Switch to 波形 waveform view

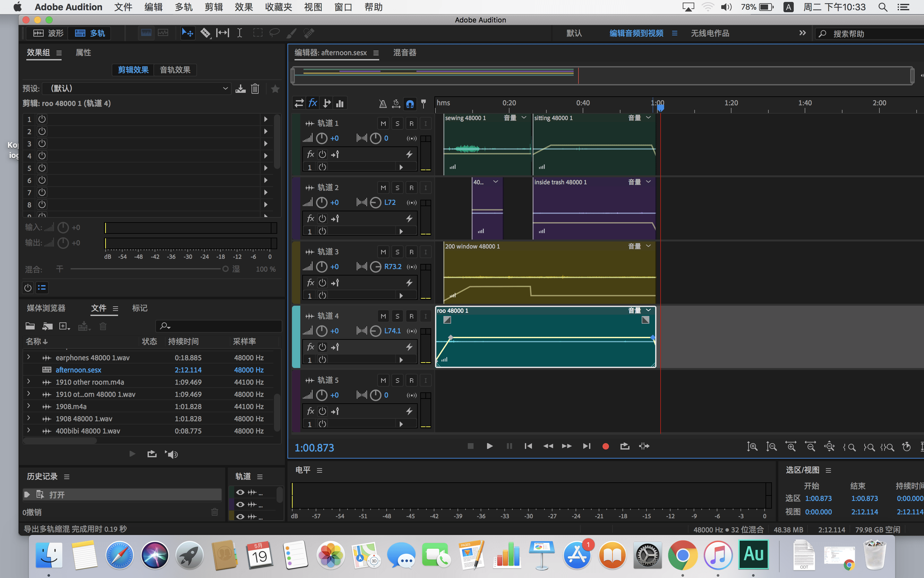(x=48, y=33)
